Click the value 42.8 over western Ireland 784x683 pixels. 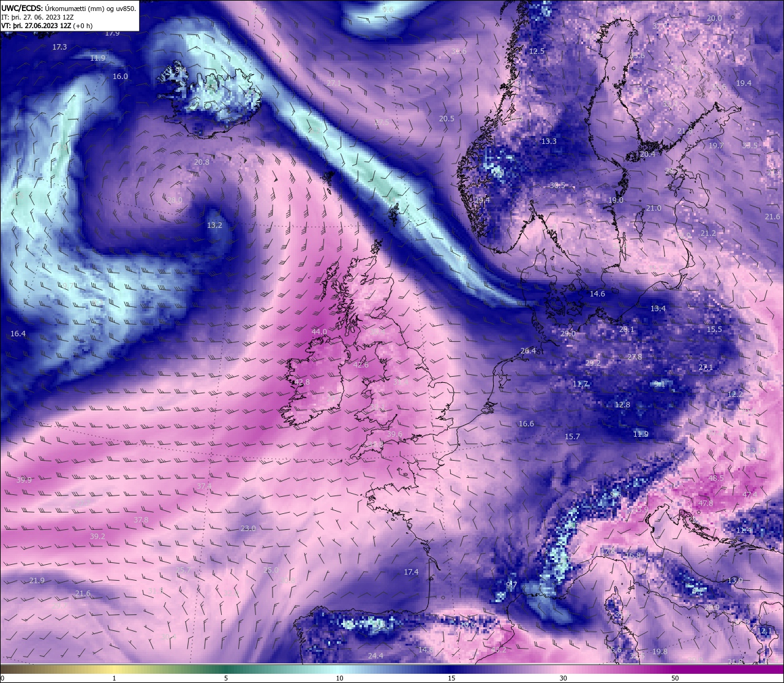pyautogui.click(x=302, y=382)
